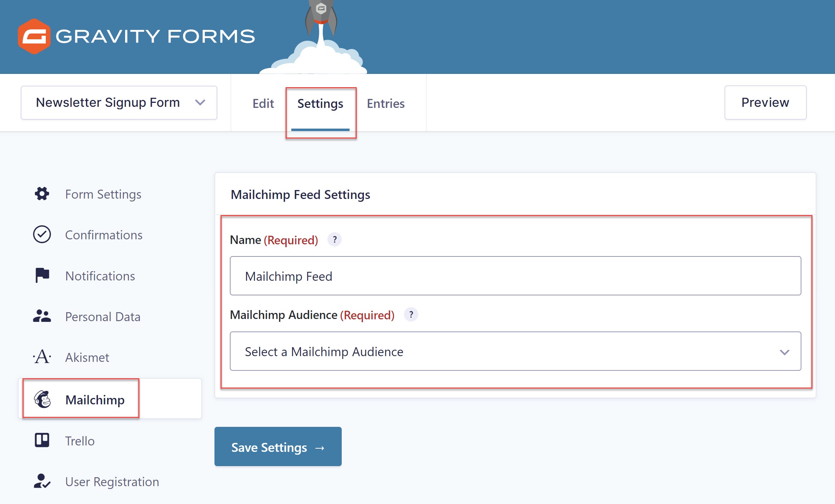Click the Mailchimp Feed Settings heading
The width and height of the screenshot is (835, 504).
300,195
